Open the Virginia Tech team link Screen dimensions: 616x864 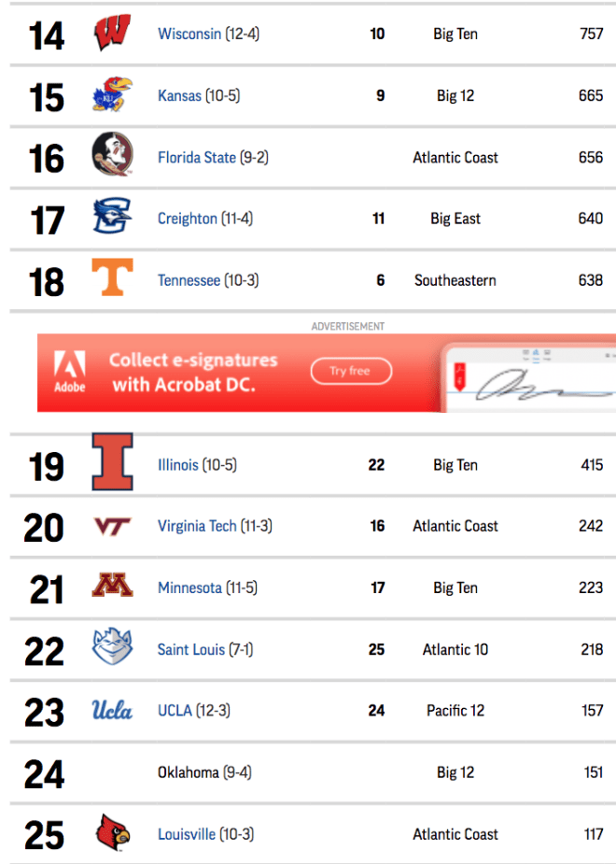[x=197, y=526]
